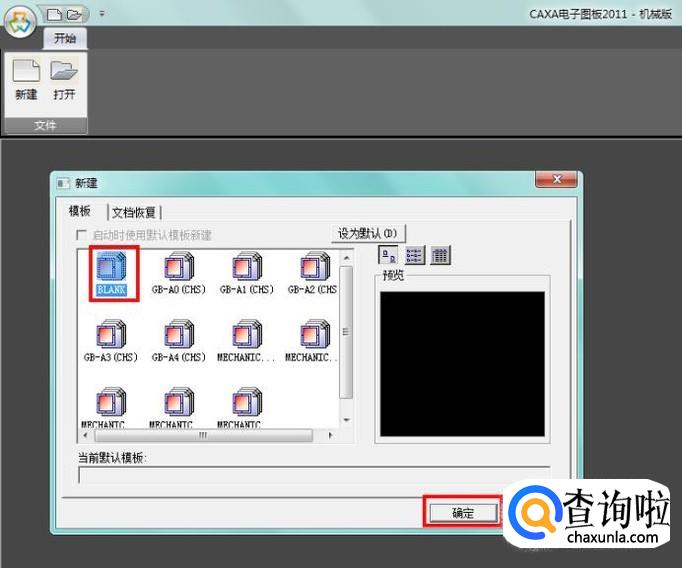Select the GB-A3 (CHS) template
682x568 pixels.
pyautogui.click(x=111, y=341)
